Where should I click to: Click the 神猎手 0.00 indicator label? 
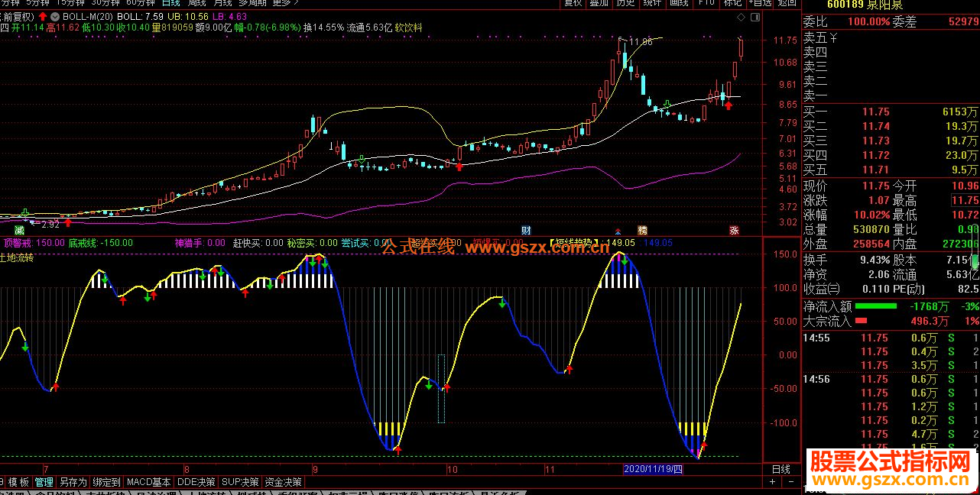200,243
